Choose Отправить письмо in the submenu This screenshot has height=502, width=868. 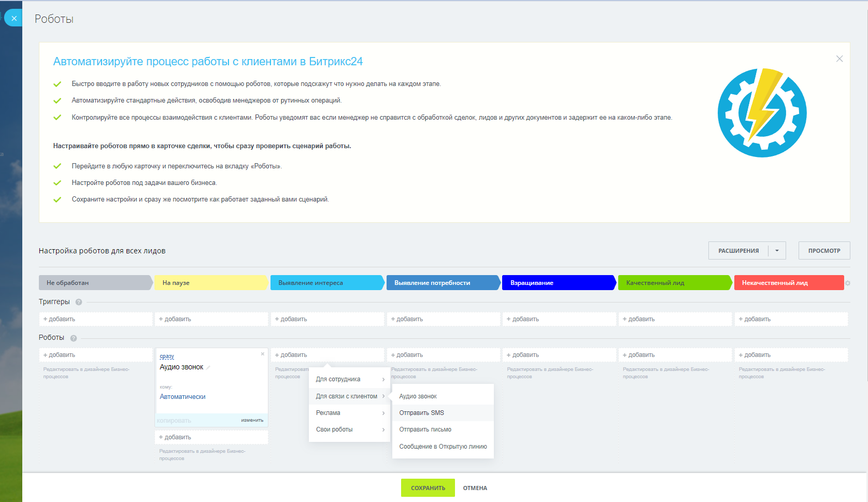(443, 429)
